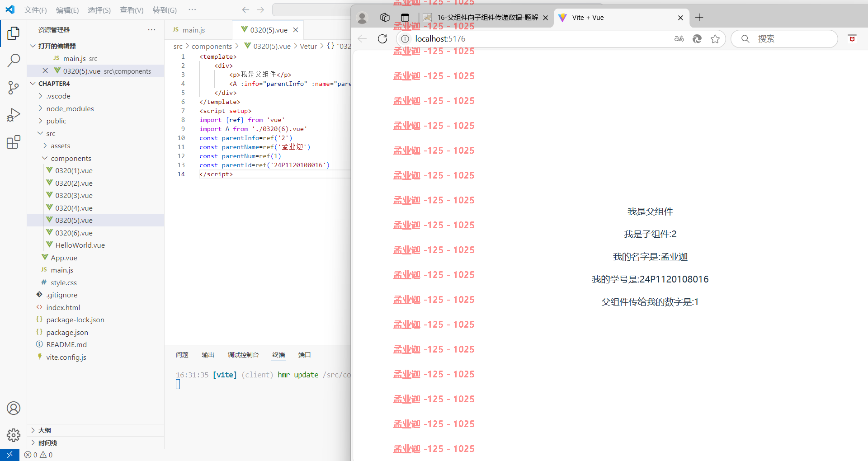Open the Edit menu
868x461 pixels.
pos(67,10)
